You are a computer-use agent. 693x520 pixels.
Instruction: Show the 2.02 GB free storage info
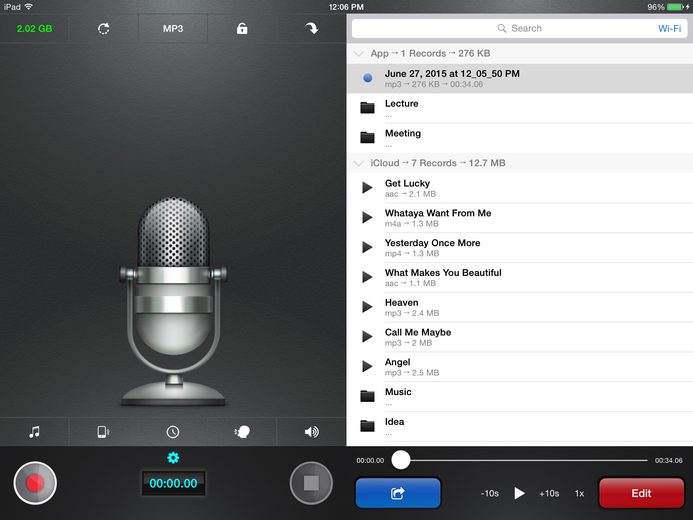34,29
